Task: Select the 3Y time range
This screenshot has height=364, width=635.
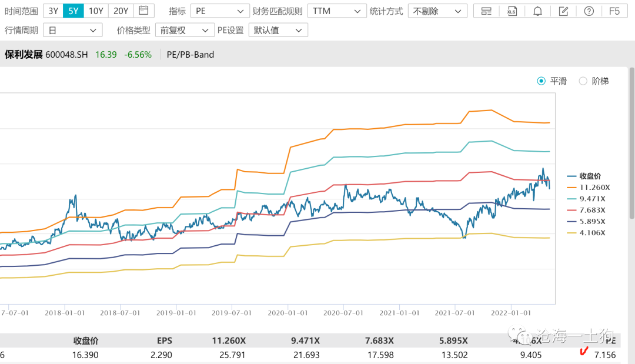Action: 54,11
